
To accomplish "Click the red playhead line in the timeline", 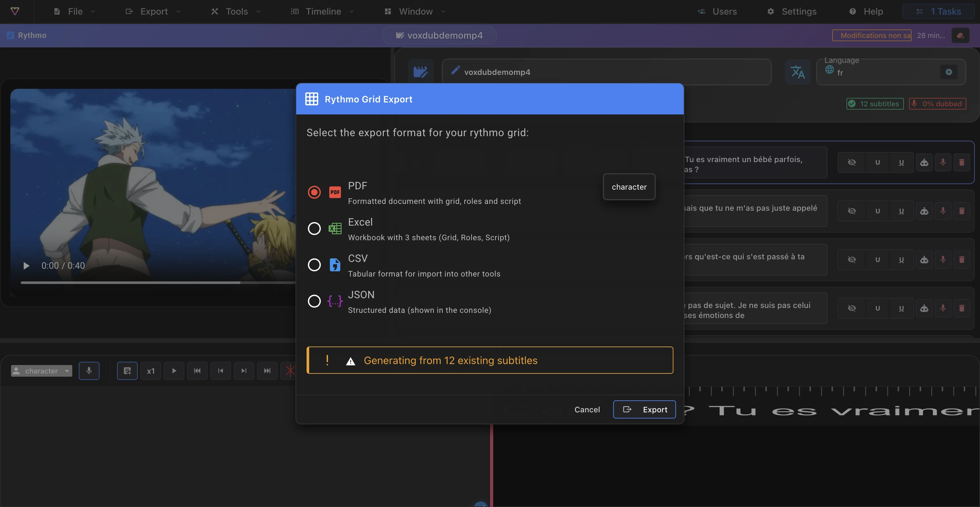I will coord(492,465).
